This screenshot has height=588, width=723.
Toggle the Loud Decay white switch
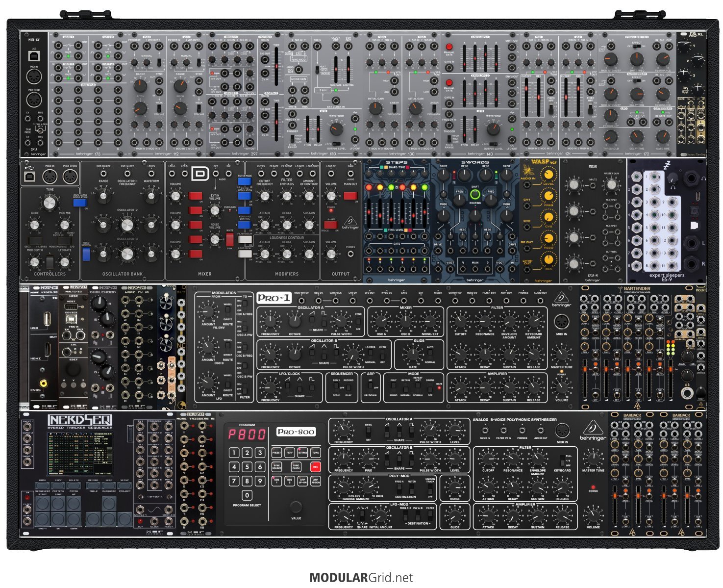pyautogui.click(x=244, y=253)
